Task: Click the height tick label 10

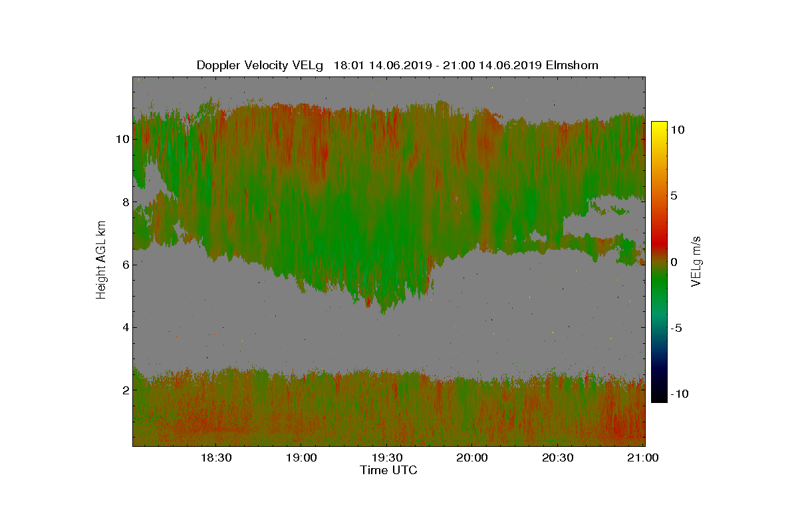Action: point(122,139)
